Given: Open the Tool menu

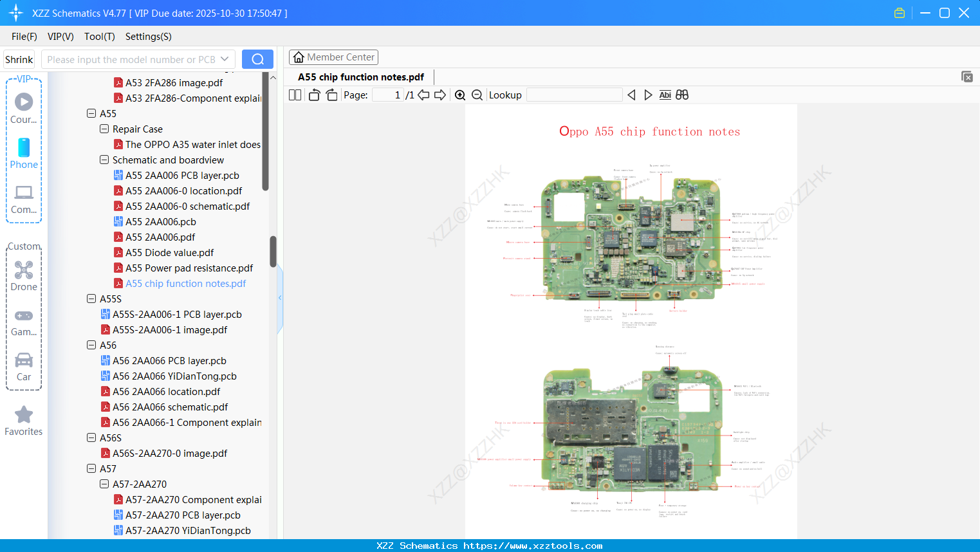Looking at the screenshot, I should tap(99, 37).
